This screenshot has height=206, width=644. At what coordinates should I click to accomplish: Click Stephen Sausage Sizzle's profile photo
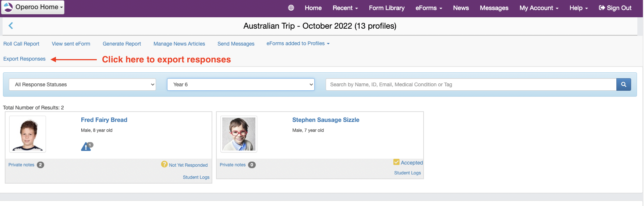pos(239,134)
